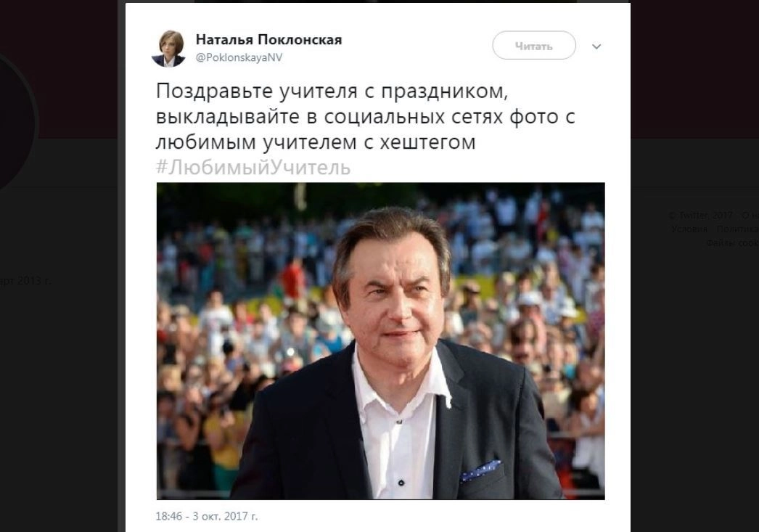Viewport: 759px width, 532px height.
Task: Open the partially visible О нас link
Action: pos(750,215)
